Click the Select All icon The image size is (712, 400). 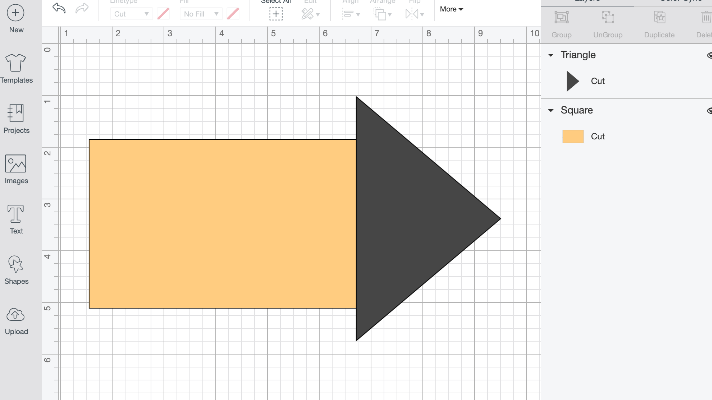276,14
